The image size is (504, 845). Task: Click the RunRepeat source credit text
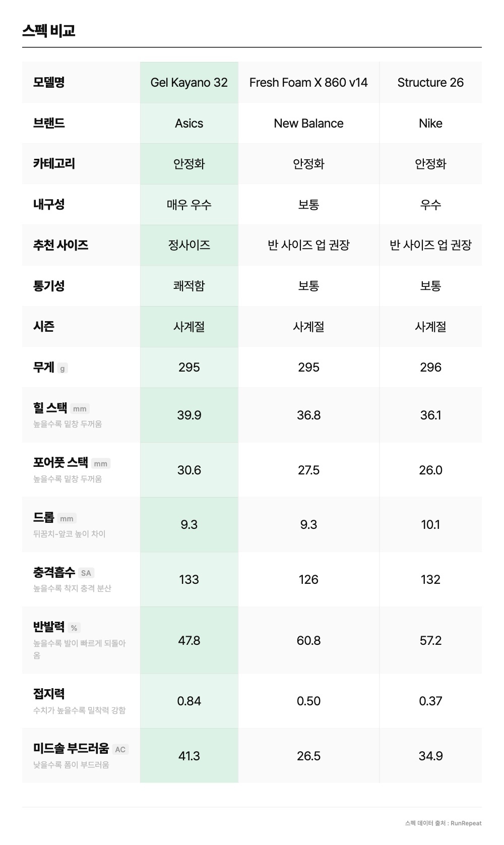pos(443,823)
